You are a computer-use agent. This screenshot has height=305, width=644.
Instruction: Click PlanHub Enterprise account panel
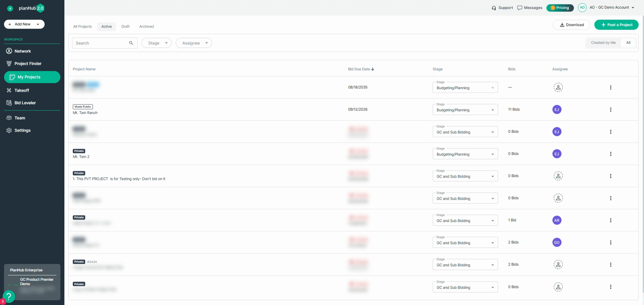(x=32, y=282)
